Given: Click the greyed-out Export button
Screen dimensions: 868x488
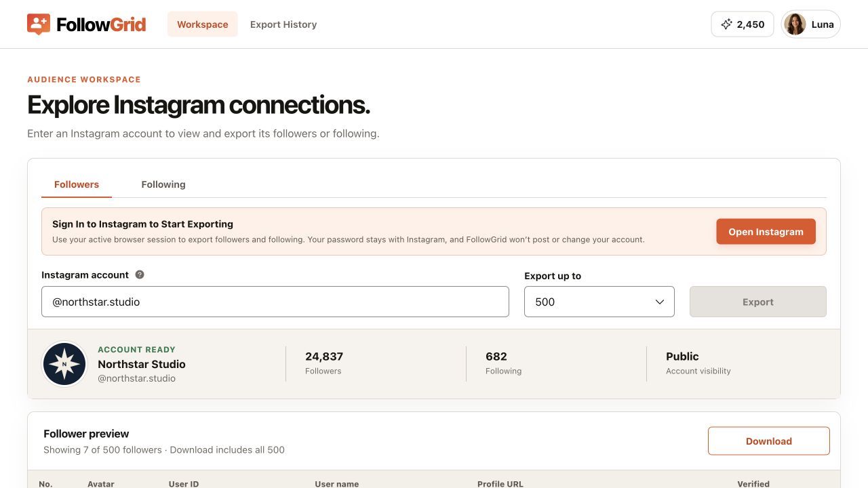Looking at the screenshot, I should [758, 302].
